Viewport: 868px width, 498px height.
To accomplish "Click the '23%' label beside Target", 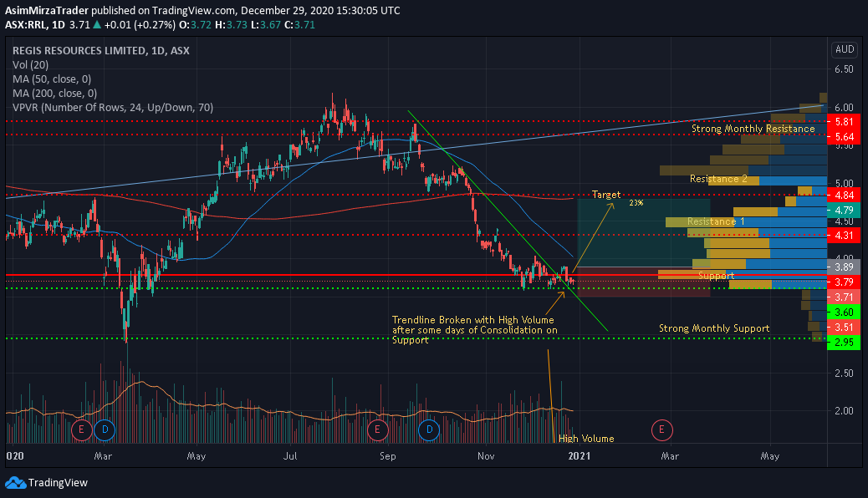I will 636,203.
